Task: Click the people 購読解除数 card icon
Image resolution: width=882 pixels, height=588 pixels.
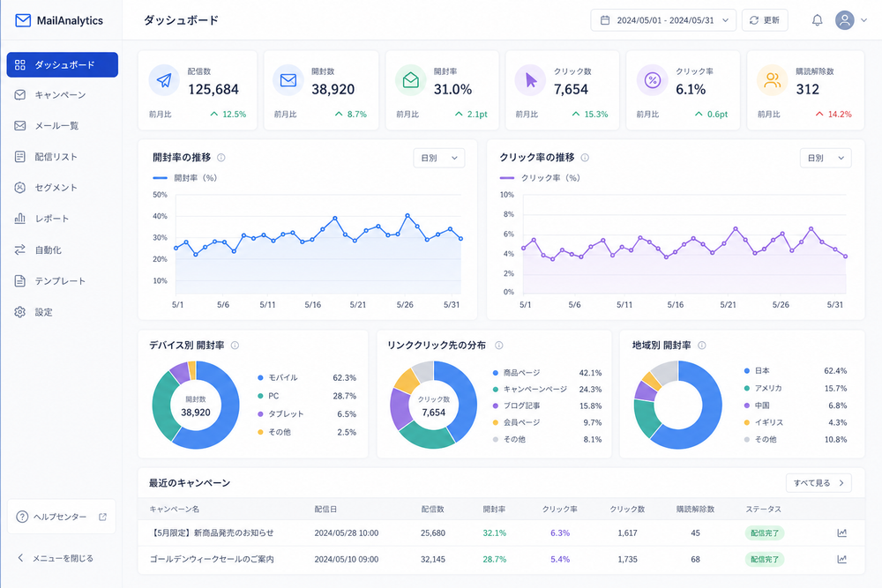Action: pos(773,80)
